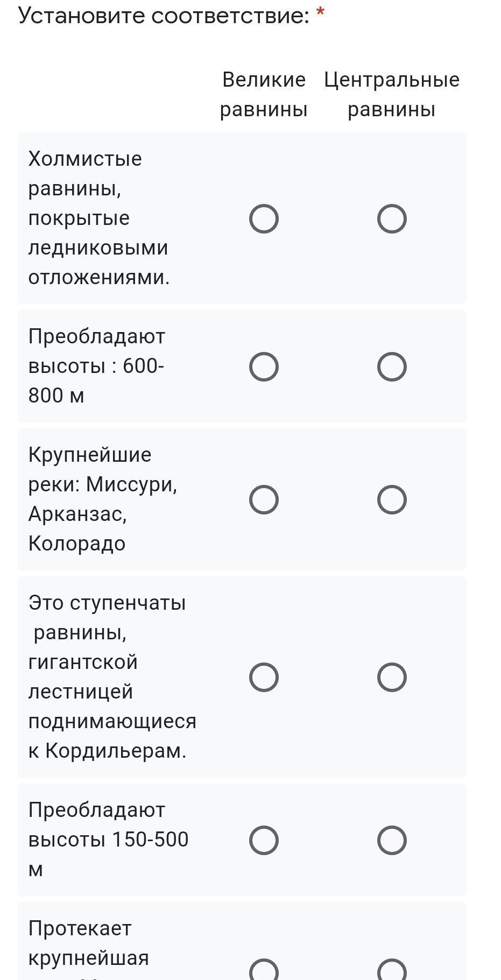The image size is (501, 980).
Task: Click the Преобладают высоты 600-800 м label
Action: (97, 366)
